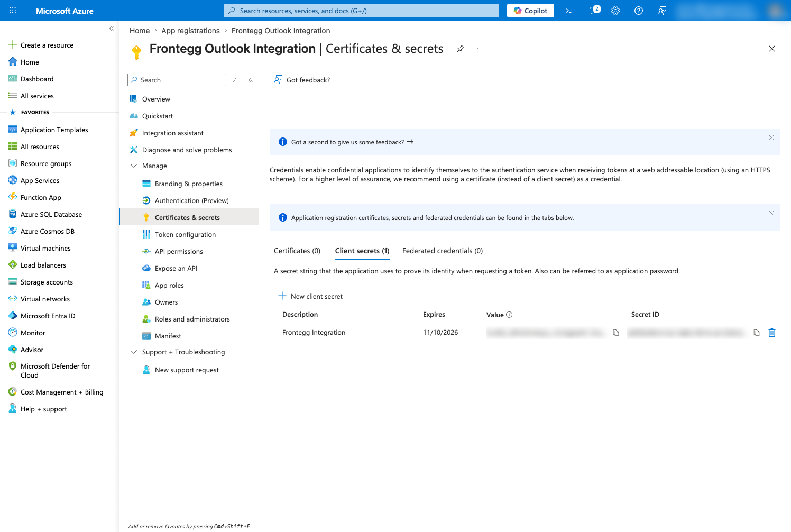
Task: Collapse the resource menu panel
Action: pos(251,80)
